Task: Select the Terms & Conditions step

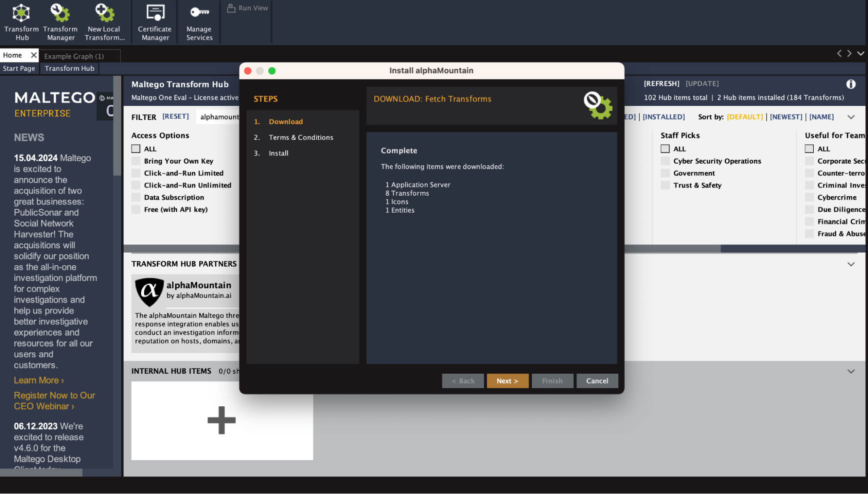Action: 300,138
